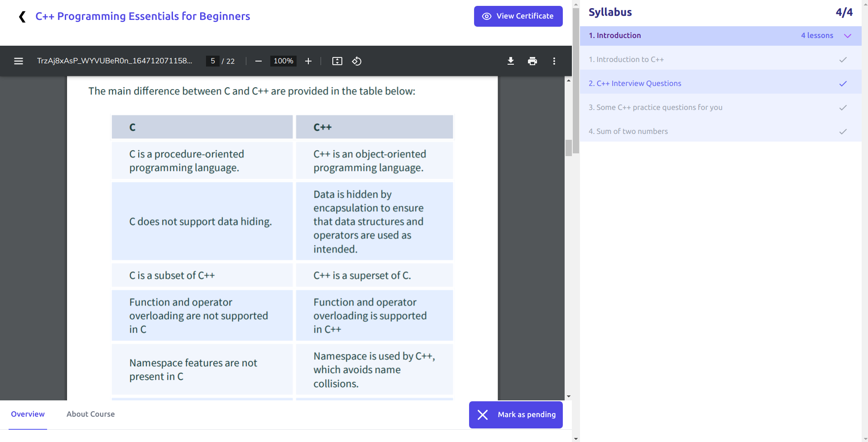Click the Mark as pending button
This screenshot has height=442, width=868.
[516, 414]
